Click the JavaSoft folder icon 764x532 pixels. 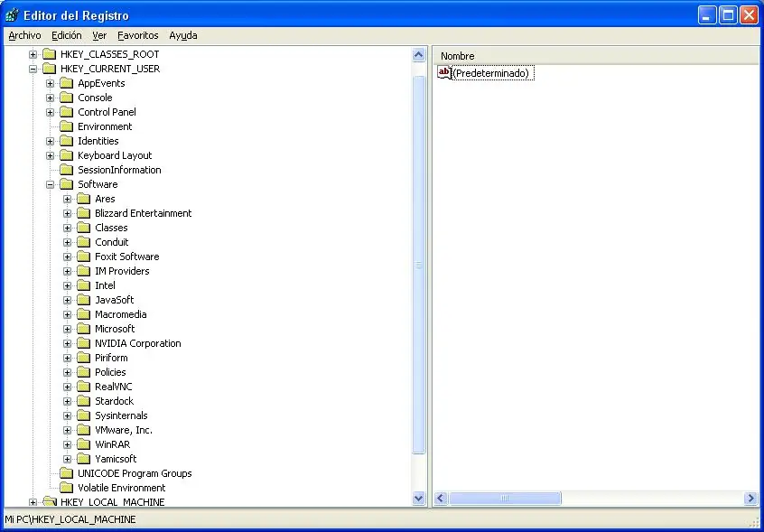84,300
